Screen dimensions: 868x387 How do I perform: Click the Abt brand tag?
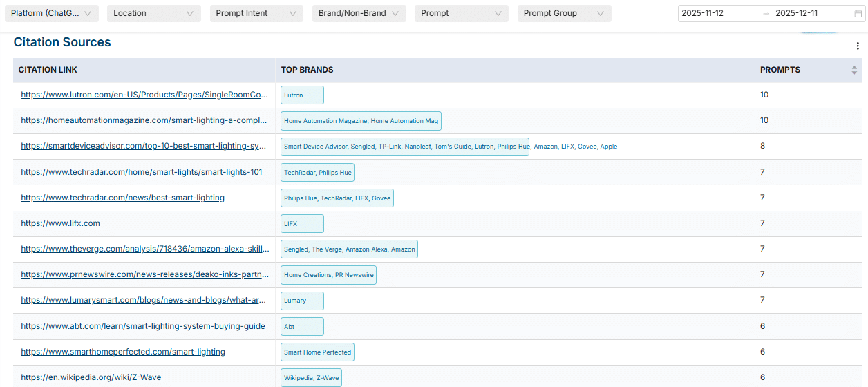pos(302,327)
